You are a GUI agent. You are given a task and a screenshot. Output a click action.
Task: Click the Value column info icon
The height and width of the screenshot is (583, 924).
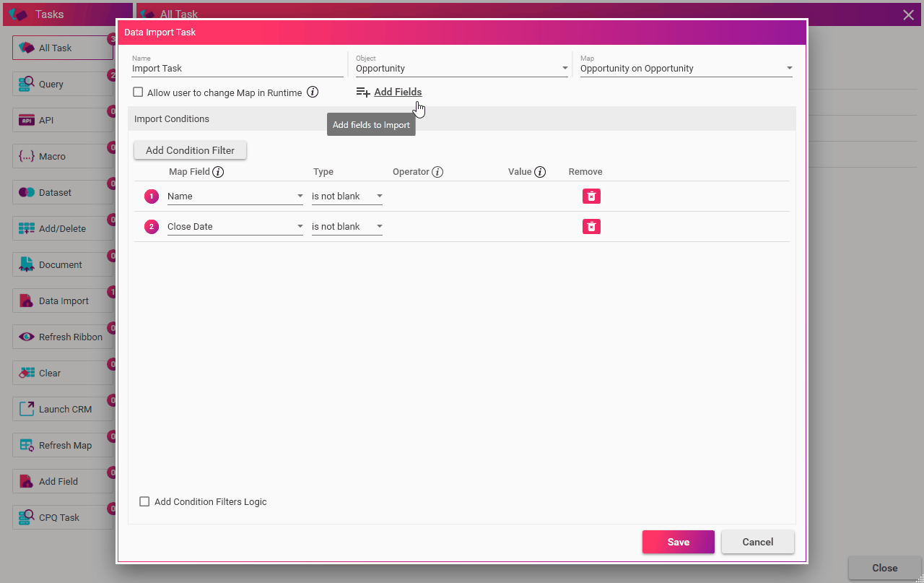pyautogui.click(x=540, y=172)
